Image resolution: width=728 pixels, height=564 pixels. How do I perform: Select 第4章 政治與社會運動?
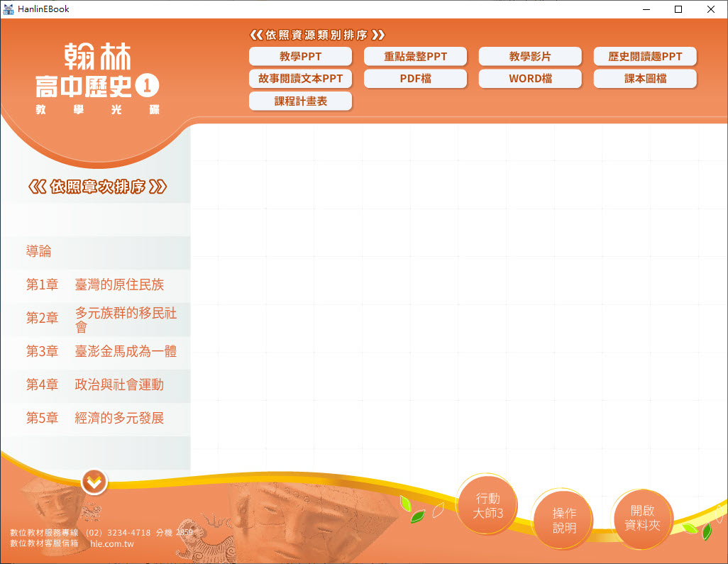coord(95,385)
